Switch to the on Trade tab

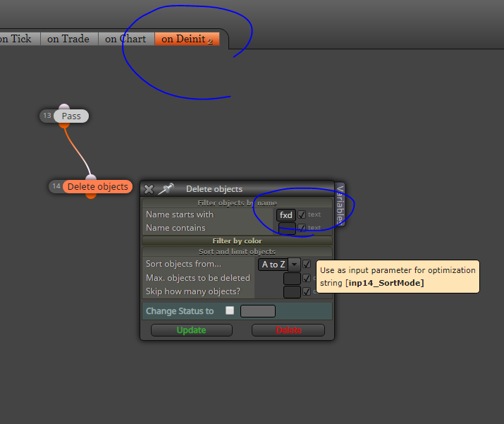coord(69,39)
